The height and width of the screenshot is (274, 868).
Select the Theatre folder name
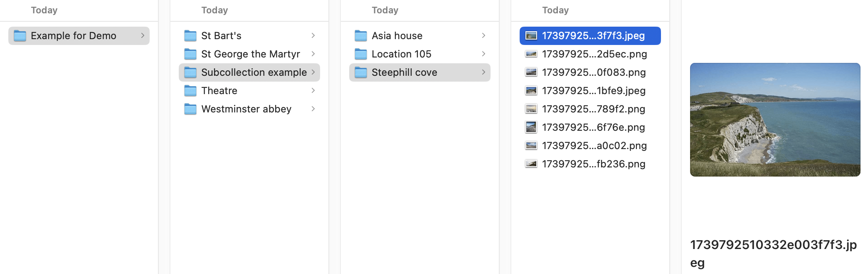(219, 91)
